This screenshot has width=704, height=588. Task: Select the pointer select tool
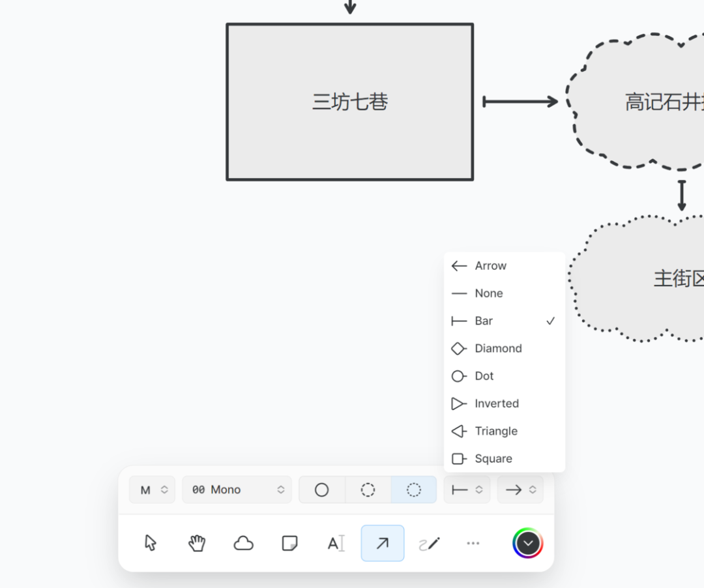coord(151,543)
